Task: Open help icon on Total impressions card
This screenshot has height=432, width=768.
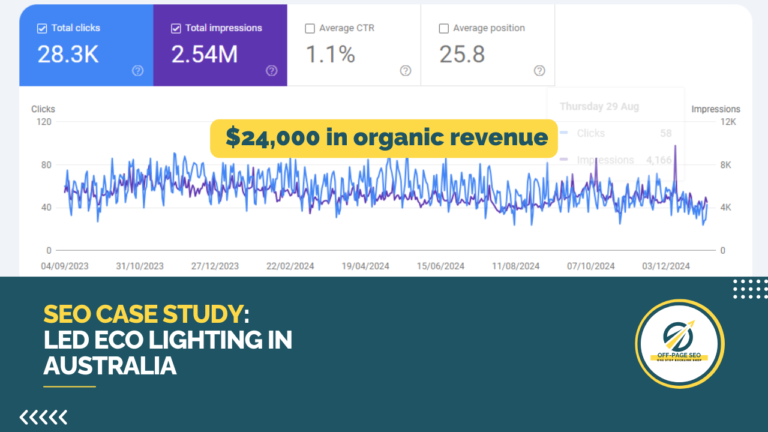Action: (271, 71)
